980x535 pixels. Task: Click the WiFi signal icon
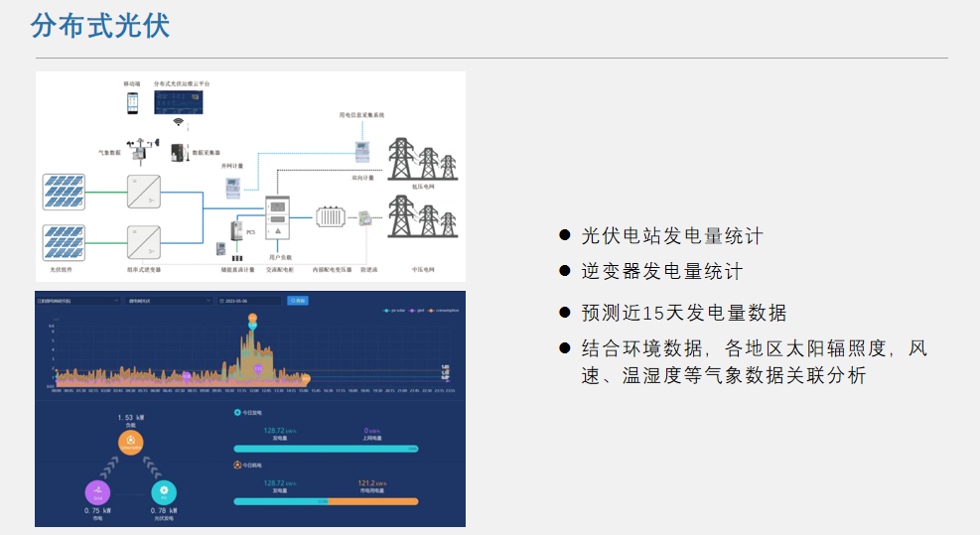(179, 122)
